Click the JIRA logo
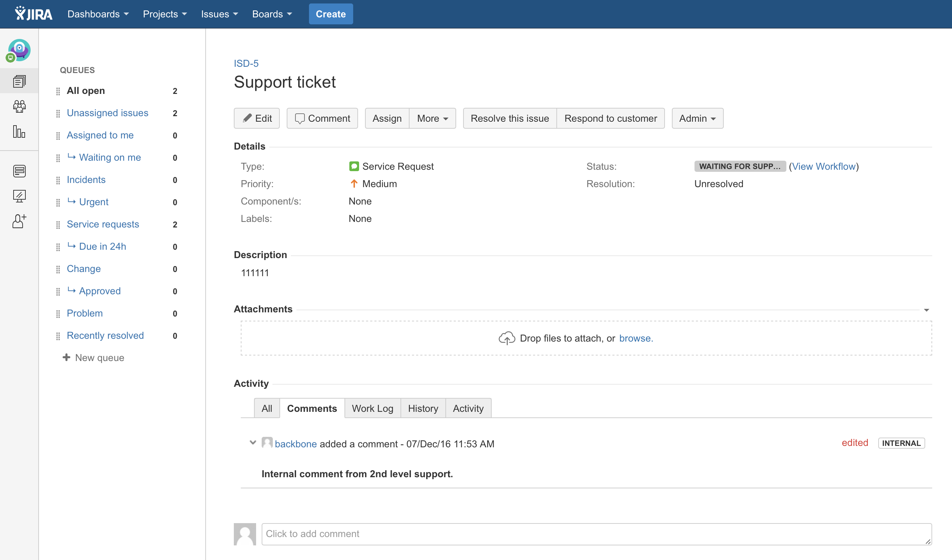This screenshot has width=952, height=560. tap(33, 14)
